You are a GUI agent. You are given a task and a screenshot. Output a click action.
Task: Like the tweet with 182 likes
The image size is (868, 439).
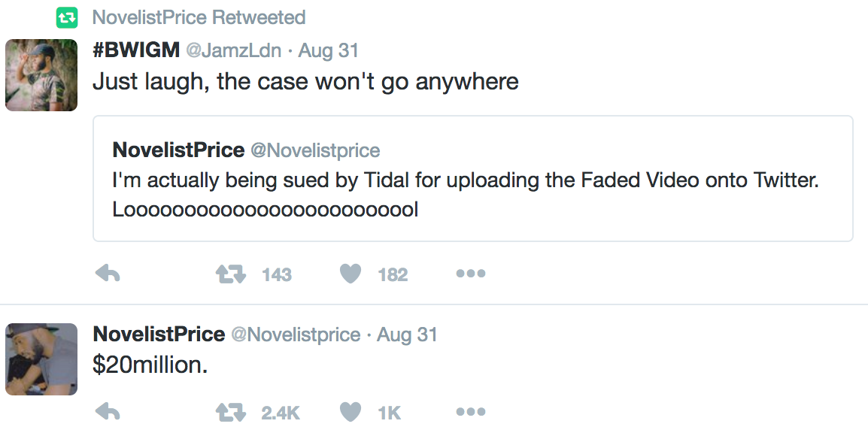point(350,273)
